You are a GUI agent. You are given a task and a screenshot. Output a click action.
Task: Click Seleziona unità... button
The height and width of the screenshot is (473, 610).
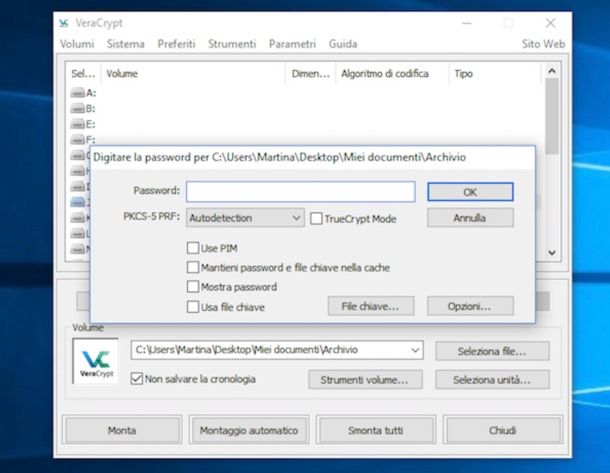point(492,380)
